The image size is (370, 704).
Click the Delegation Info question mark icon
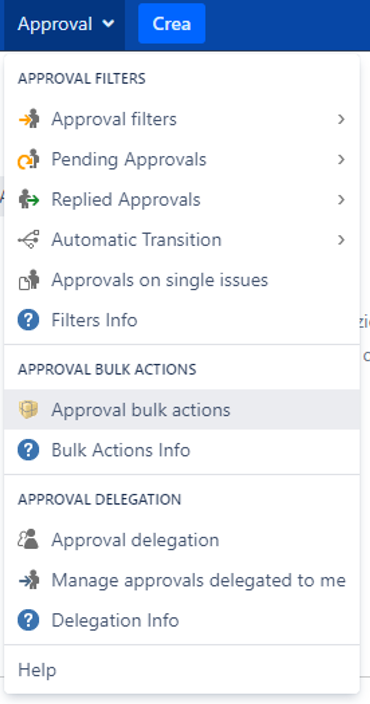pyautogui.click(x=28, y=620)
